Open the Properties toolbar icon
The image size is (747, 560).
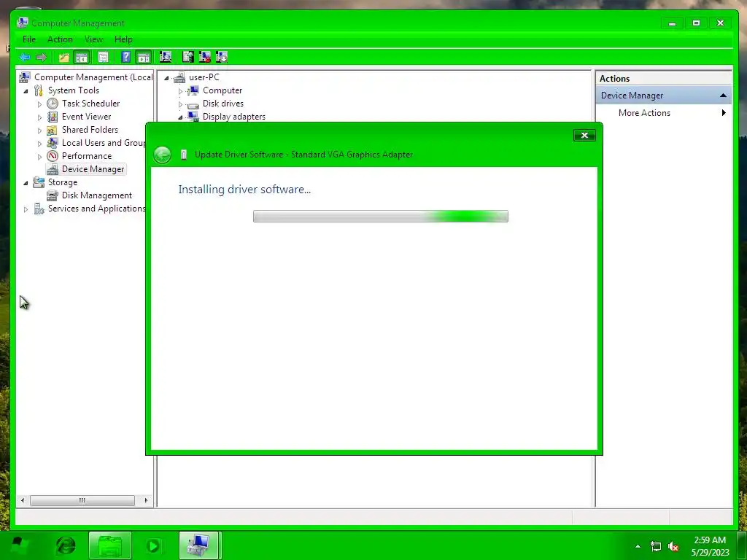103,58
